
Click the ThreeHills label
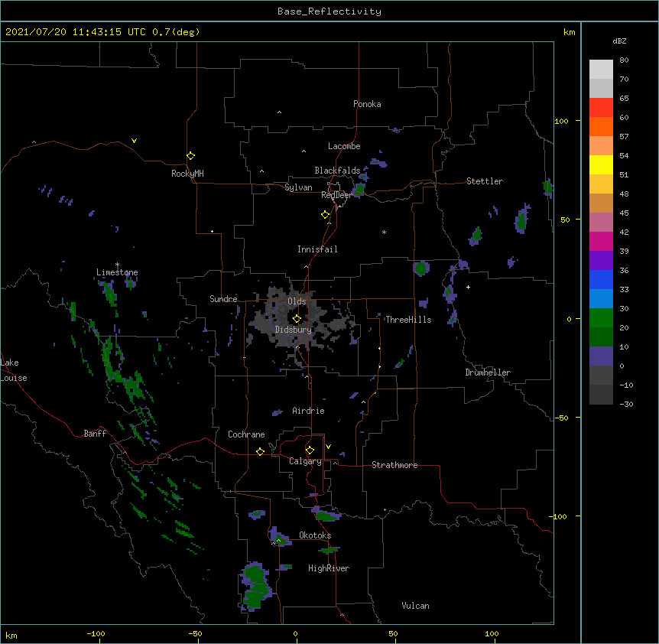coord(408,320)
